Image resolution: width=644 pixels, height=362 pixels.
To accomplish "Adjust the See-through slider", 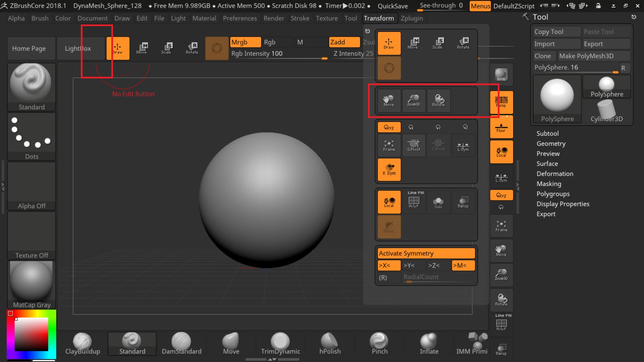I will [441, 6].
